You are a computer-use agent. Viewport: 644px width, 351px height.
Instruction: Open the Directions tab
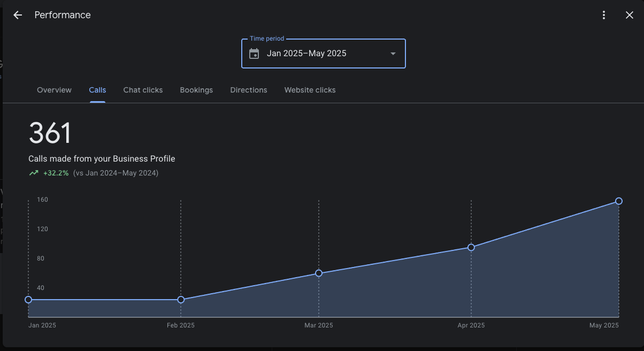(x=249, y=90)
